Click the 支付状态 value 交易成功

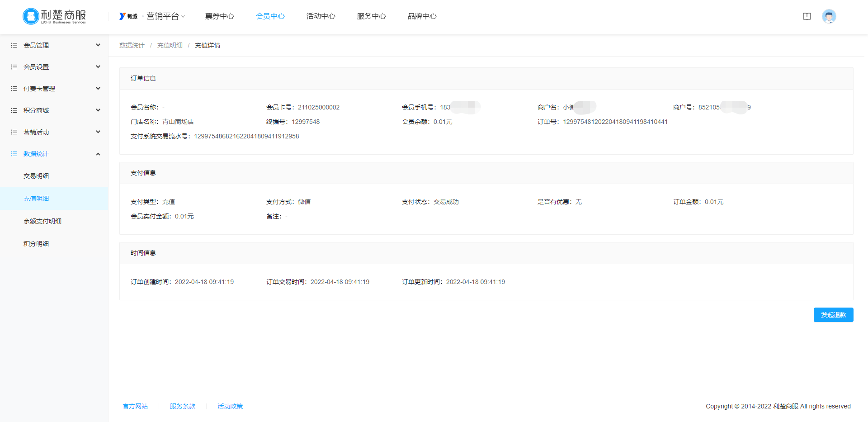click(x=446, y=202)
